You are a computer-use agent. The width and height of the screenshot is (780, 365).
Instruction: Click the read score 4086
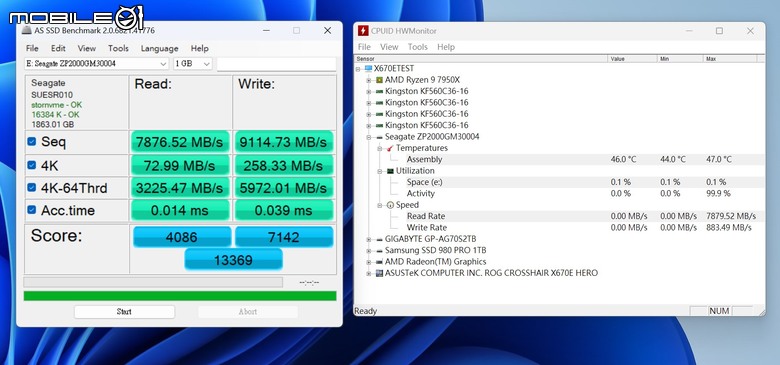pos(182,237)
